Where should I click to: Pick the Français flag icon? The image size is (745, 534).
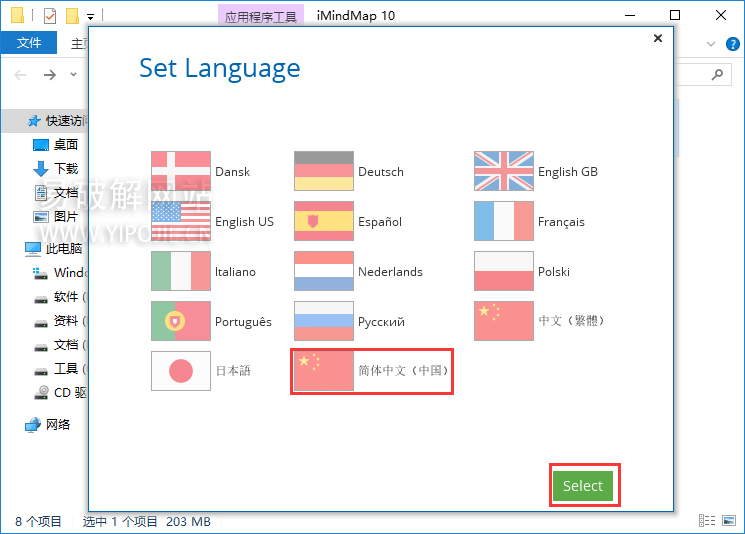coord(504,221)
